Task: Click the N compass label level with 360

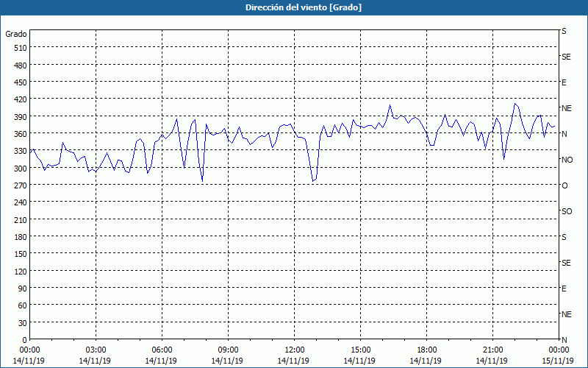Action: [x=564, y=134]
